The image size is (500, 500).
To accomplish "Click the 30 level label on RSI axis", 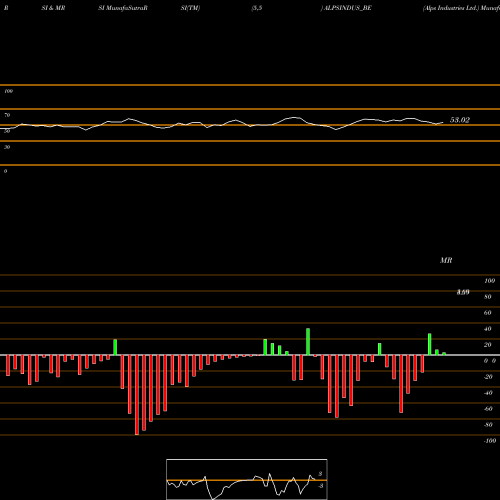I will [7, 147].
